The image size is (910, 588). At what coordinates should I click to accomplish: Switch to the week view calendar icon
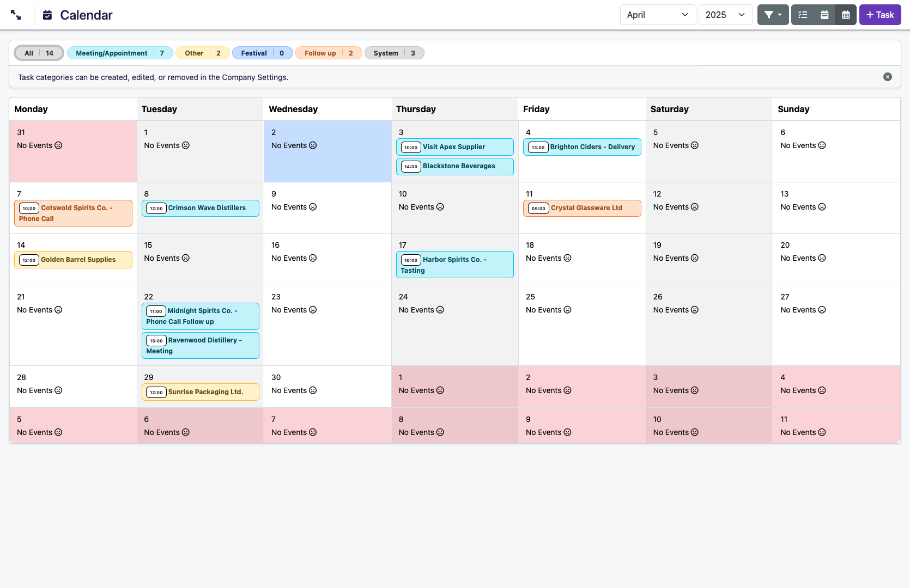tap(824, 15)
